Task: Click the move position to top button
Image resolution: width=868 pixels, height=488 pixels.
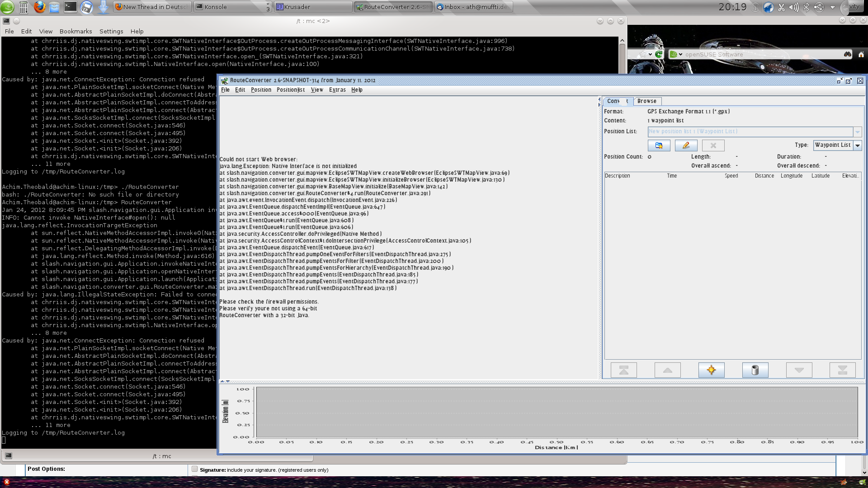Action: 623,370
